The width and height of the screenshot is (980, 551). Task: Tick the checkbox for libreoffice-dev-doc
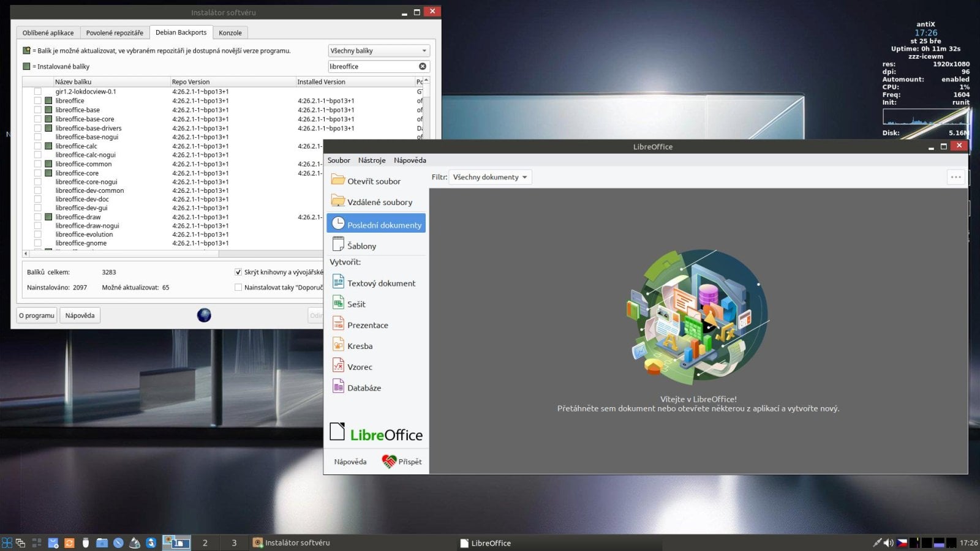38,199
